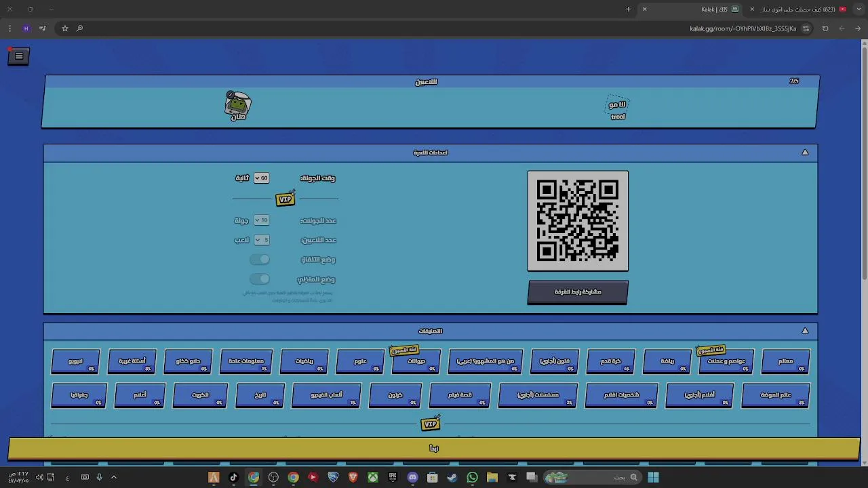The image size is (868, 488).
Task: Click the VIP badge below the categories
Action: (x=431, y=424)
